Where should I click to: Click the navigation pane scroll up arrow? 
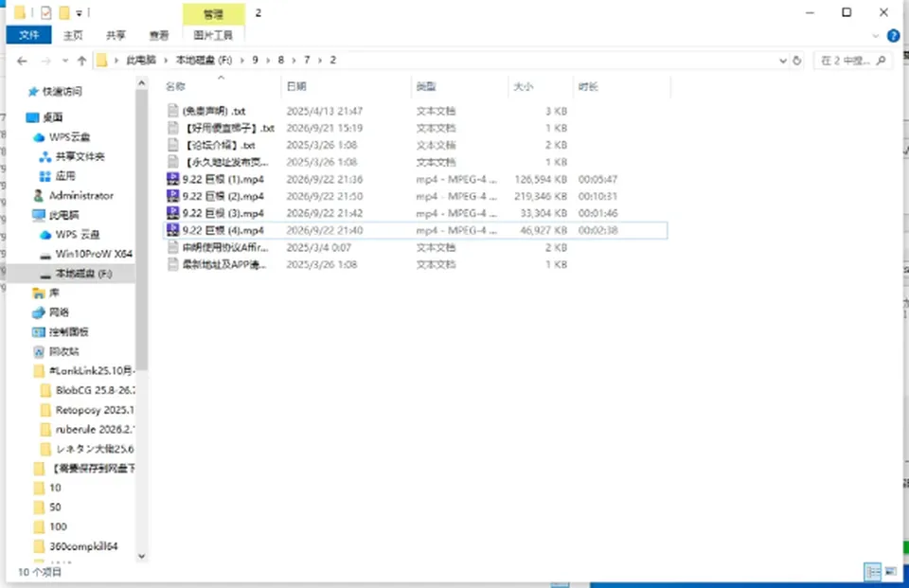pos(141,83)
